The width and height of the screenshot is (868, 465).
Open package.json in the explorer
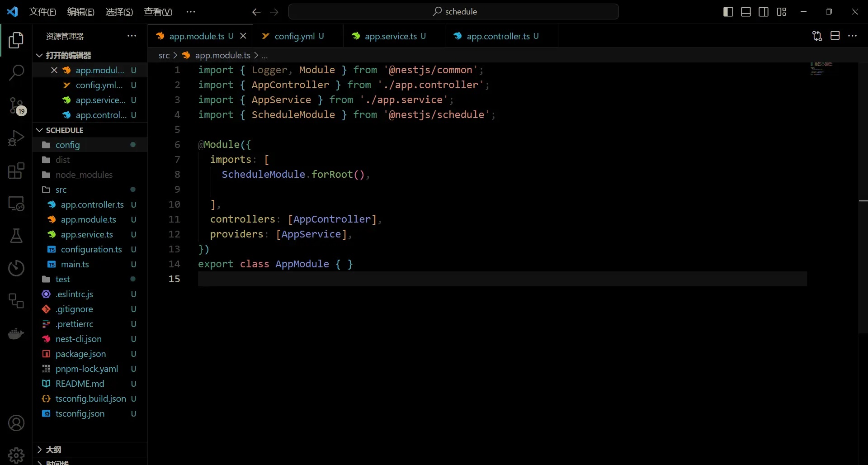pyautogui.click(x=80, y=354)
